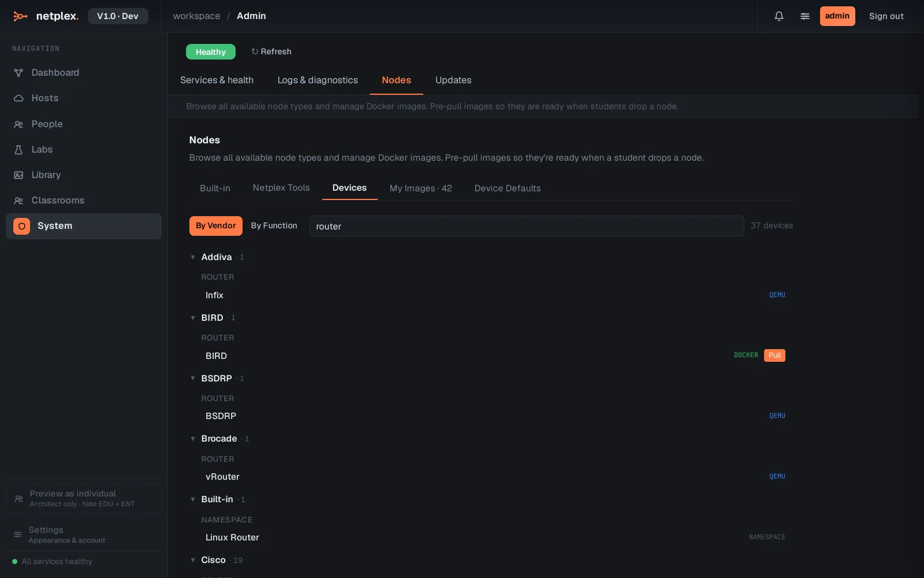Click the Settings sliders icon in sidebar
The width and height of the screenshot is (924, 578).
coord(18,535)
